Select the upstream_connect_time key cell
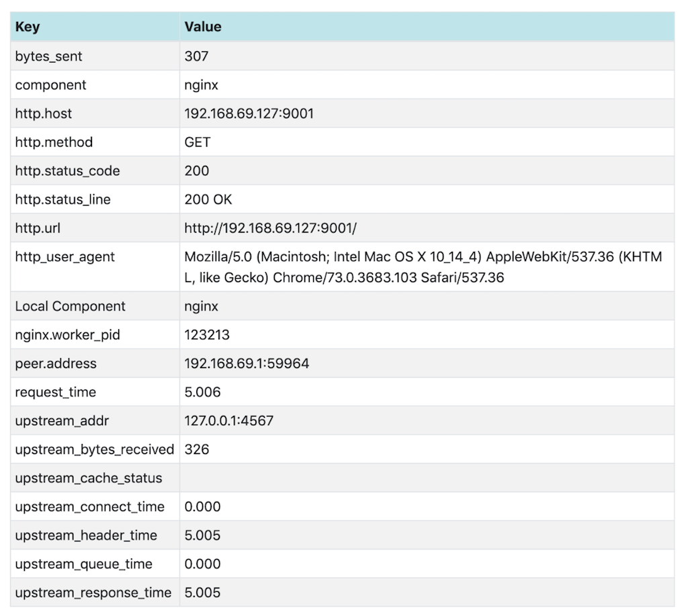The image size is (688, 616). [x=89, y=507]
